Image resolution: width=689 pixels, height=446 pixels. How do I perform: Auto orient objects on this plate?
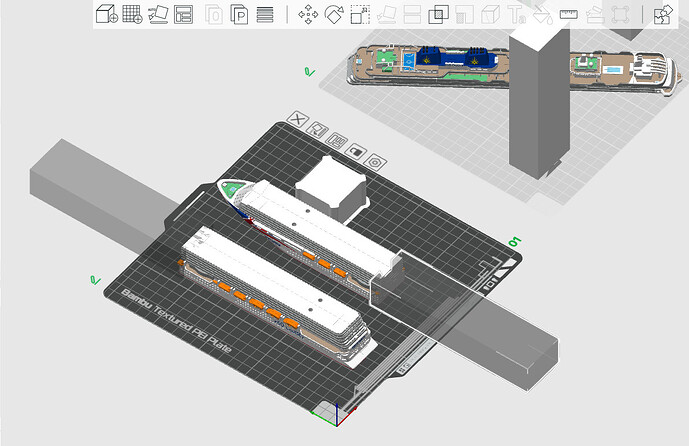click(317, 130)
